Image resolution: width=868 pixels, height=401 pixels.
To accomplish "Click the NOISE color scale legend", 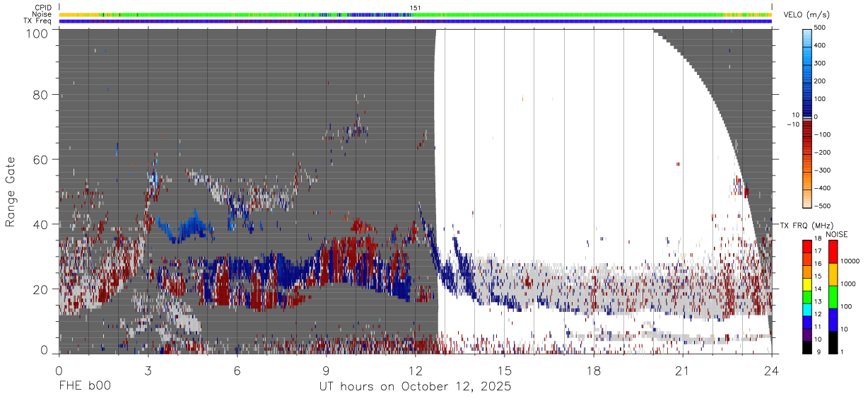I will coord(835,297).
